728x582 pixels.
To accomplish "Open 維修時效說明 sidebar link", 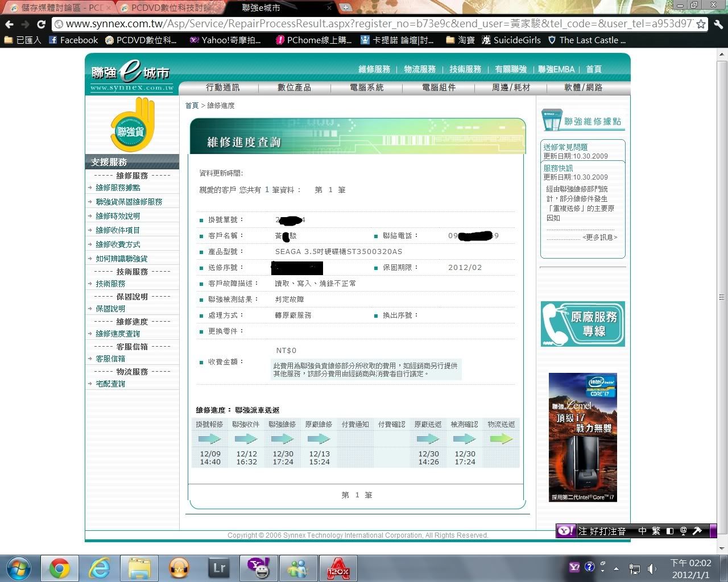I will point(118,216).
